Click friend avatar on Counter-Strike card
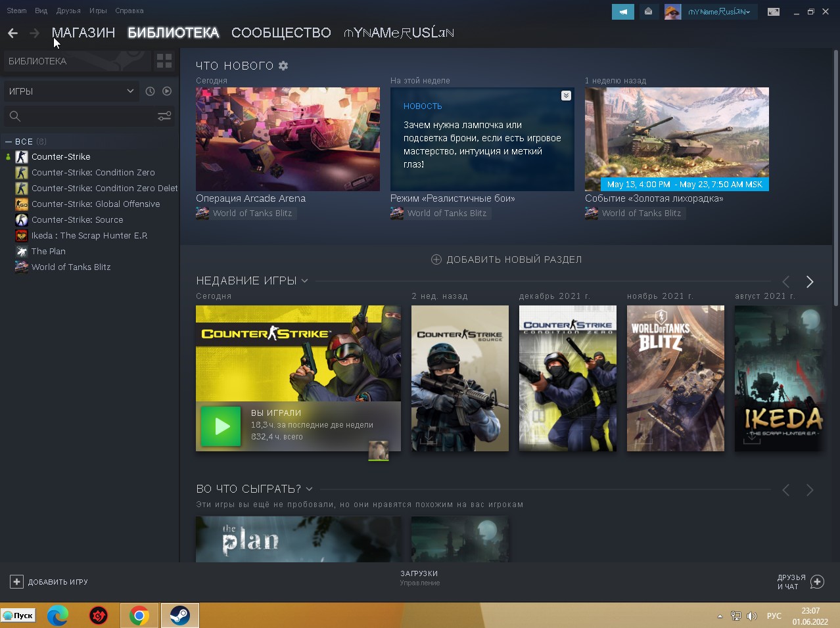840x628 pixels. (378, 451)
